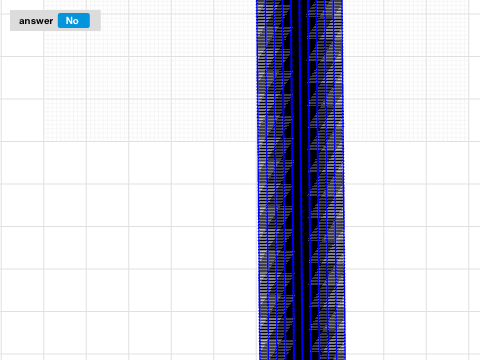480x360 pixels.
Task: Select the gray answer control panel background
Action: coord(55,20)
